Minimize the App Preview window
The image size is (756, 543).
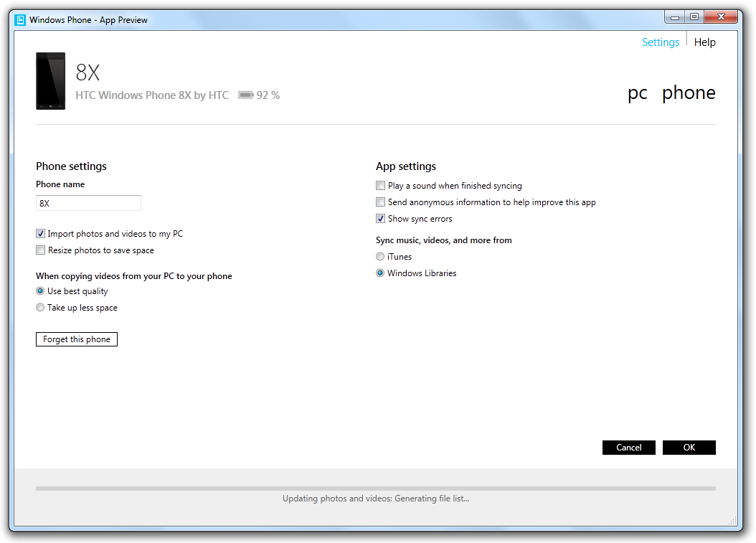[675, 17]
